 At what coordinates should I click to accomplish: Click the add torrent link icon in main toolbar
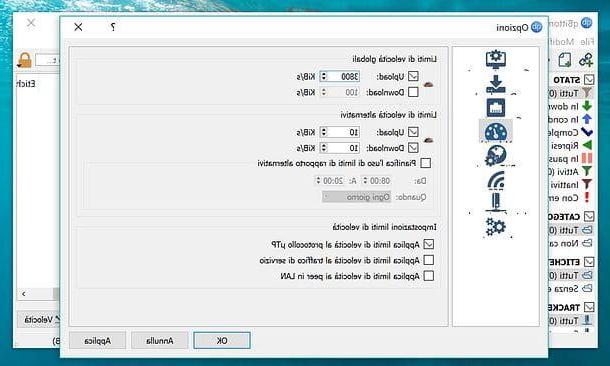(585, 60)
